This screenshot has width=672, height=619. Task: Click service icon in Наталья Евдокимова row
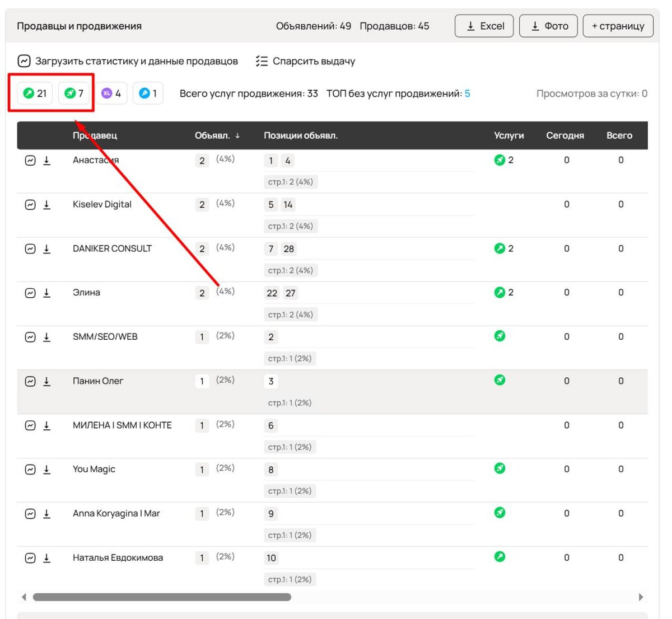(x=500, y=556)
